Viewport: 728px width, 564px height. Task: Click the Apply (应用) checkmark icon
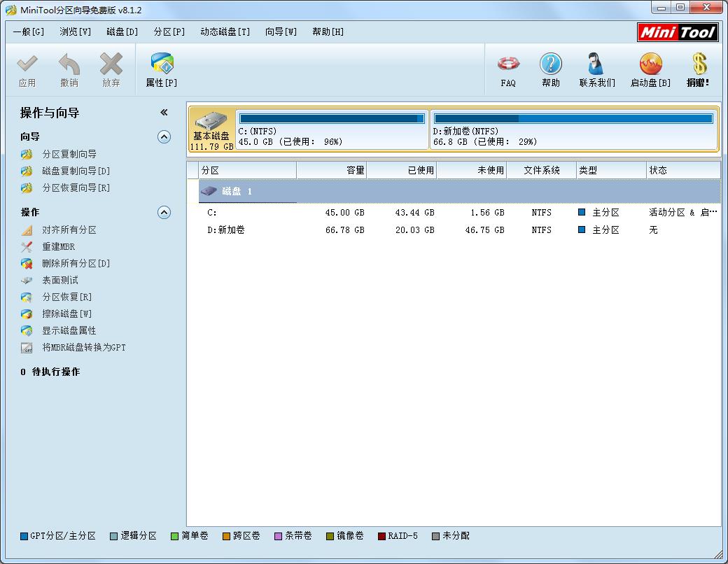[27, 64]
